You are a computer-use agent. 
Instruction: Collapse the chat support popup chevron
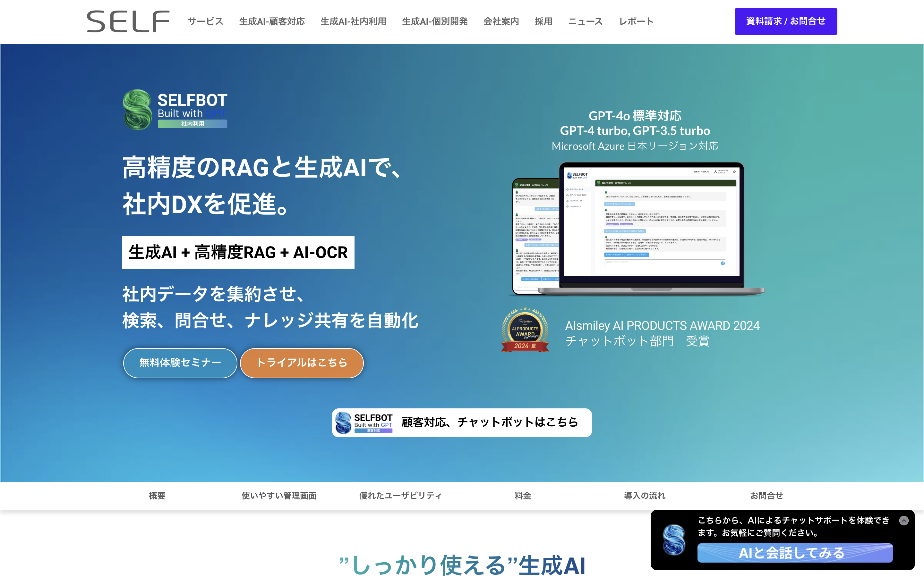click(904, 521)
